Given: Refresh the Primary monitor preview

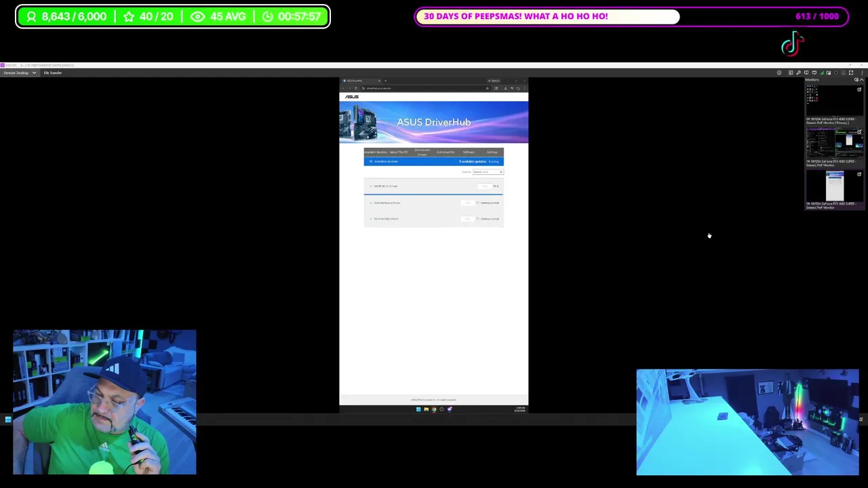Looking at the screenshot, I should [859, 89].
